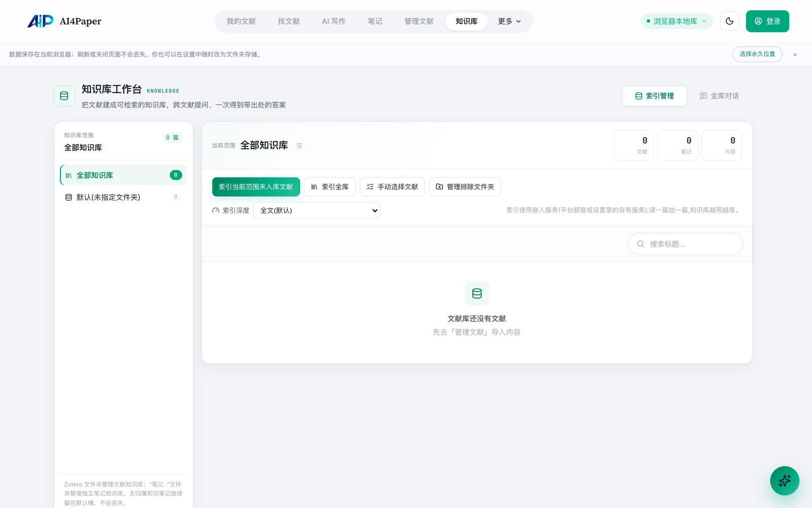Select 默认(未指定文件夹) folder
This screenshot has height=508, width=812.
[123, 197]
